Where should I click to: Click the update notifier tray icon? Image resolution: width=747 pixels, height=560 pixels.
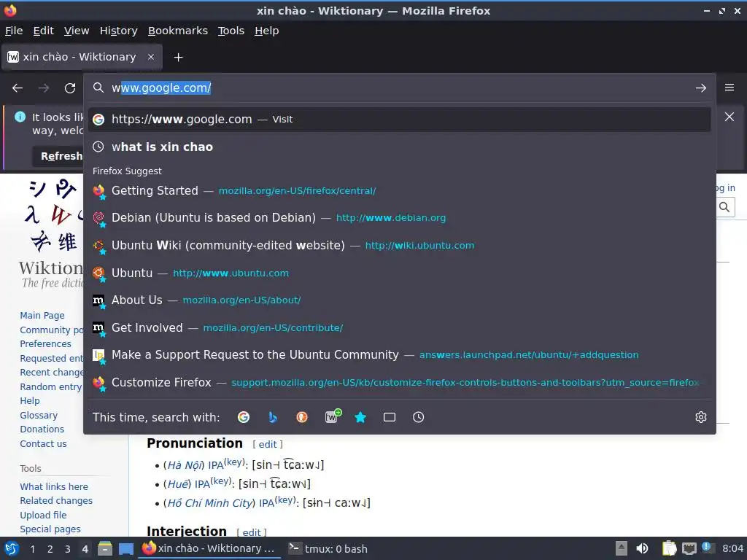708,548
